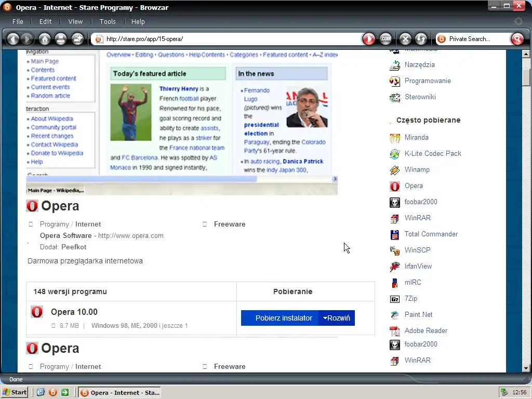Click the Windows Start button
532x399 pixels.
[15, 393]
